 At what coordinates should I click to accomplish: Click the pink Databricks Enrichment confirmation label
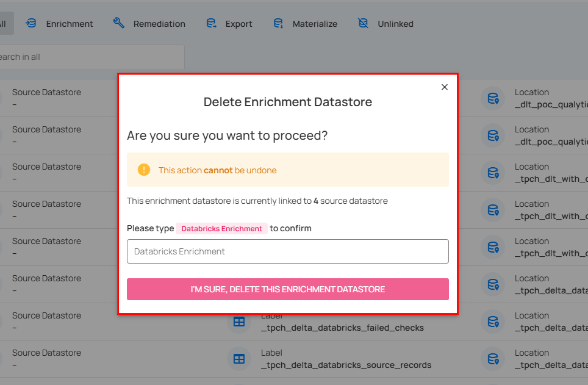221,229
